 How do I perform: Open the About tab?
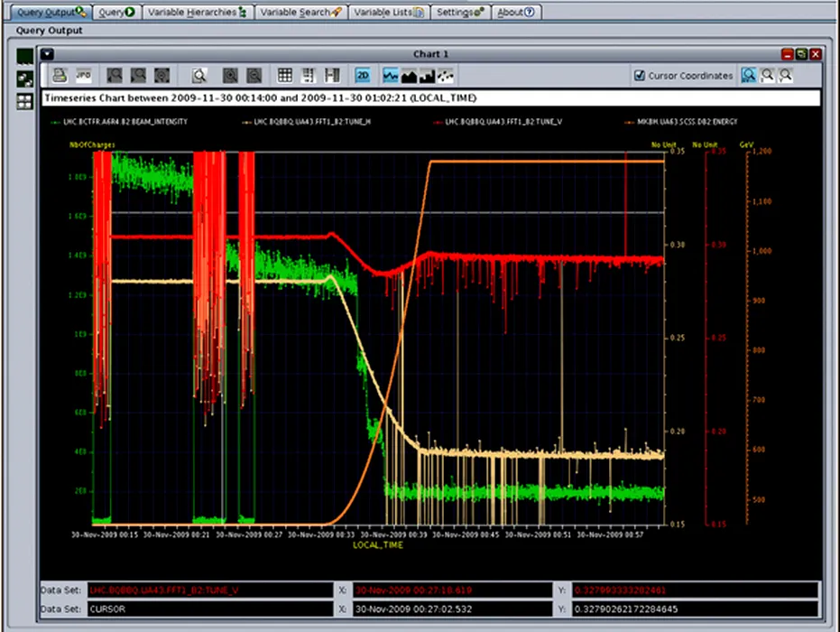[516, 12]
